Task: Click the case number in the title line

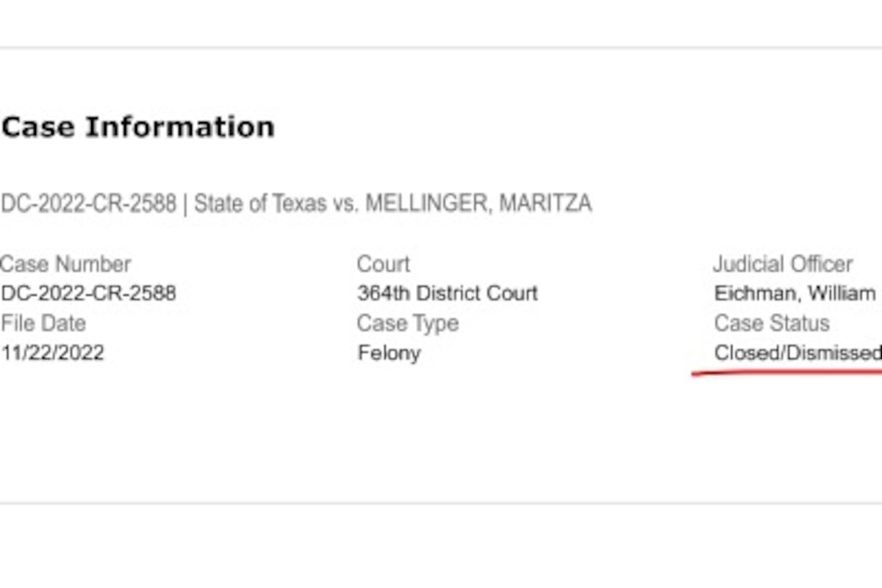Action: click(x=88, y=204)
